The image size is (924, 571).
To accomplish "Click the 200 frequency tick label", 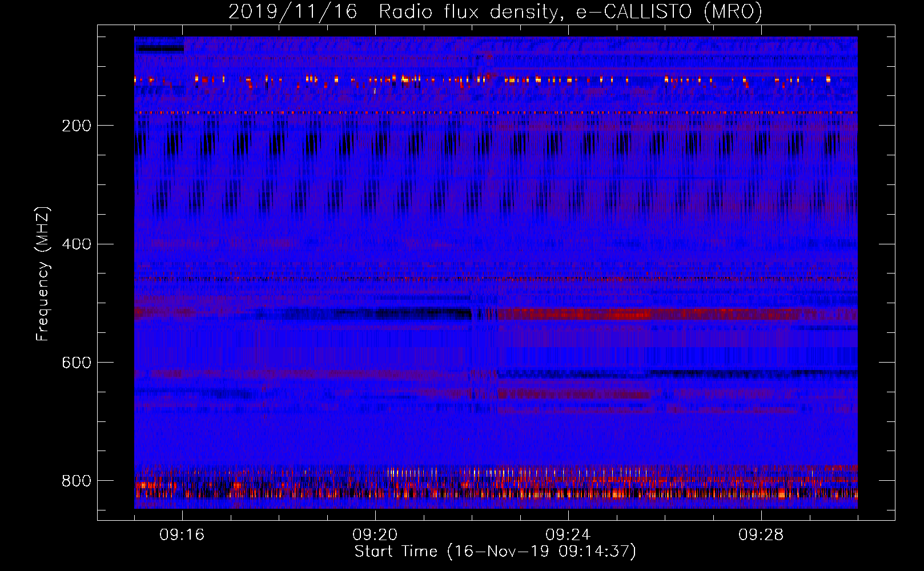I will coord(77,126).
